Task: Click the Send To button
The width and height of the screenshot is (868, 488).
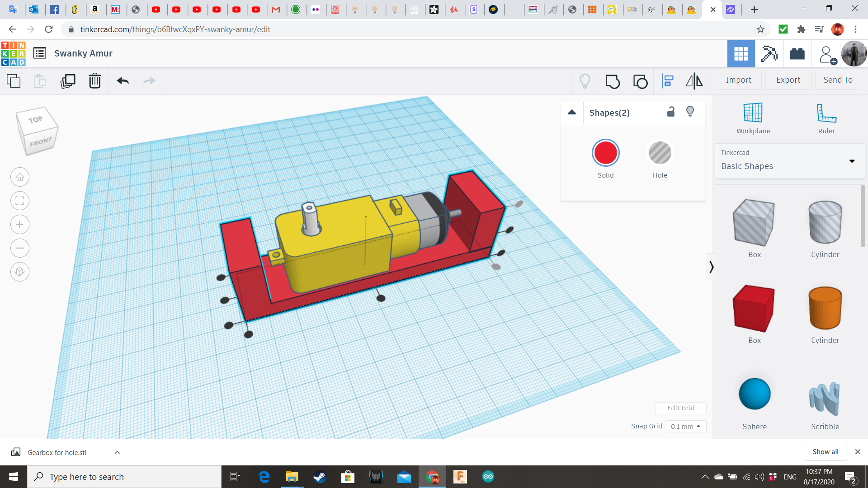Action: [x=837, y=80]
